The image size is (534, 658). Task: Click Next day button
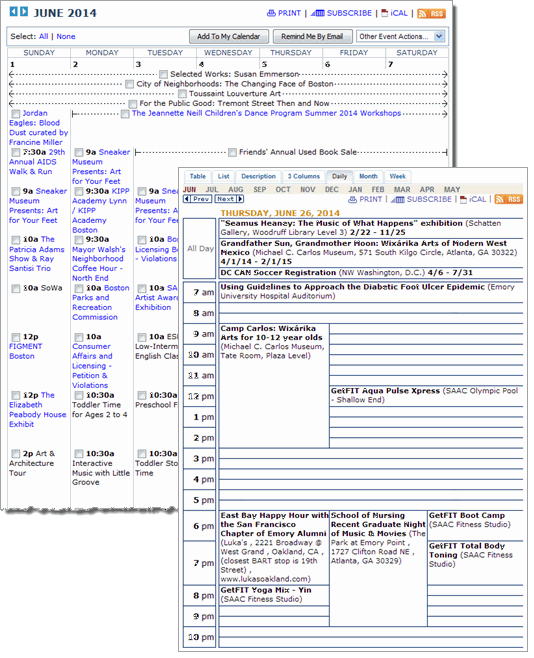(x=229, y=199)
